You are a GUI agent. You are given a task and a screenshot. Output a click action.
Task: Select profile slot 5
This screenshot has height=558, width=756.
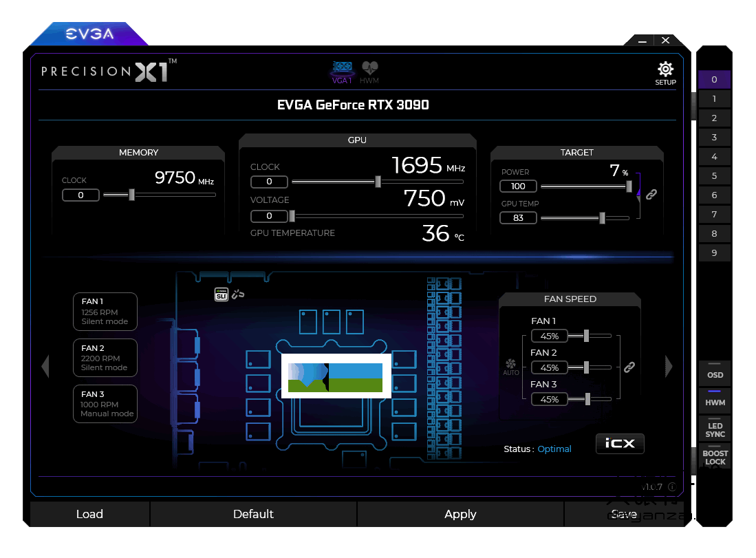[x=714, y=176]
